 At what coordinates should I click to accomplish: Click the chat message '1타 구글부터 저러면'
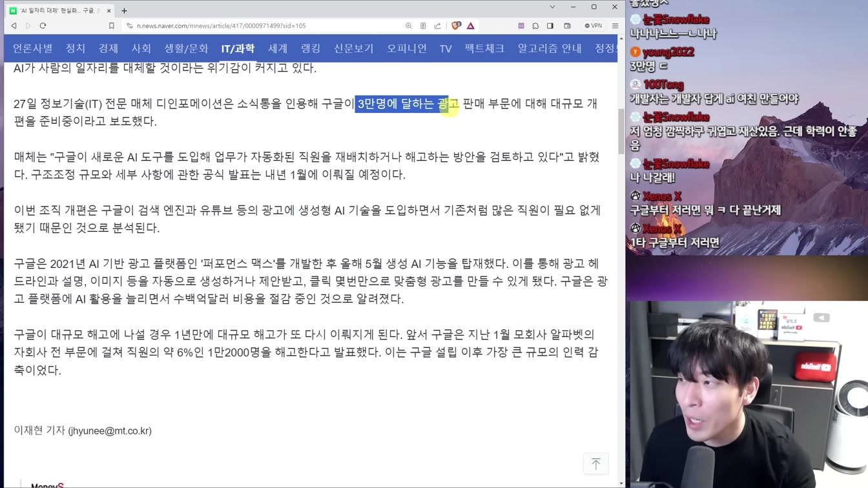675,243
